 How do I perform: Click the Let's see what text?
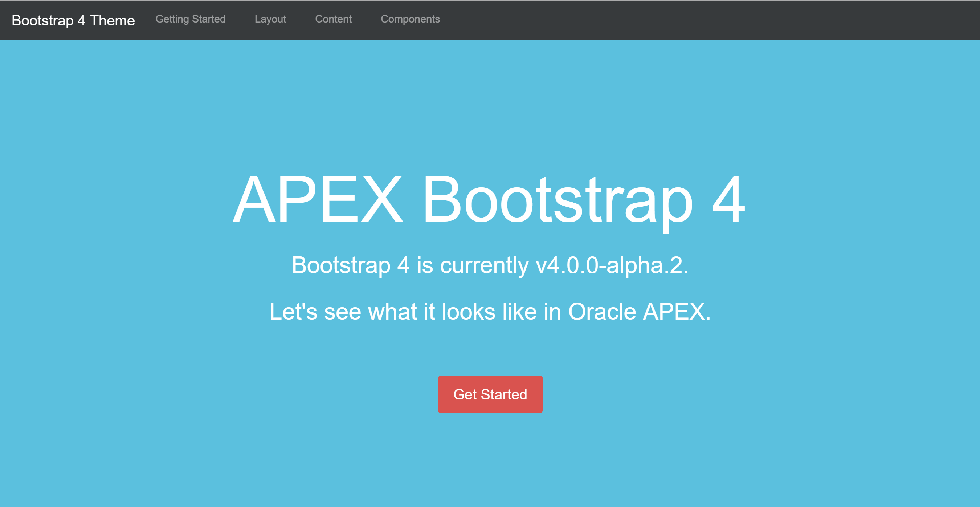[342, 312]
